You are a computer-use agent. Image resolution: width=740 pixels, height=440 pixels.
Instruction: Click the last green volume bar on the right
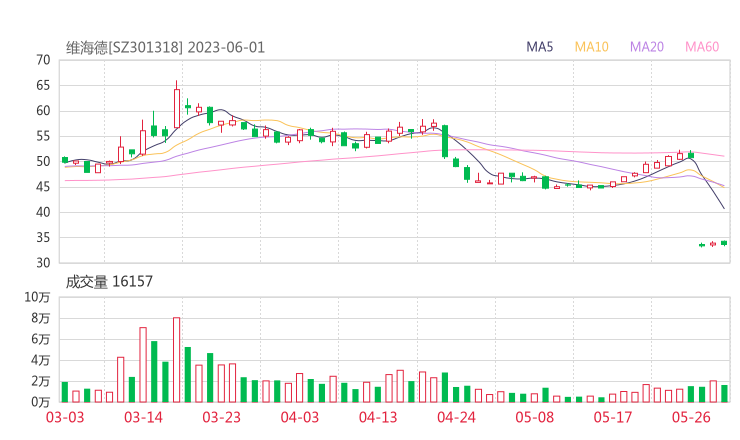coord(724,394)
